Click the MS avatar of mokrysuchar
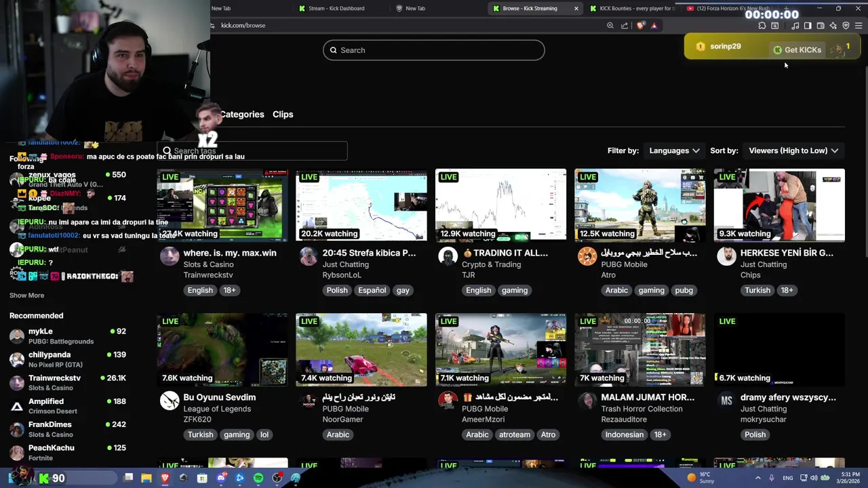 (x=726, y=401)
